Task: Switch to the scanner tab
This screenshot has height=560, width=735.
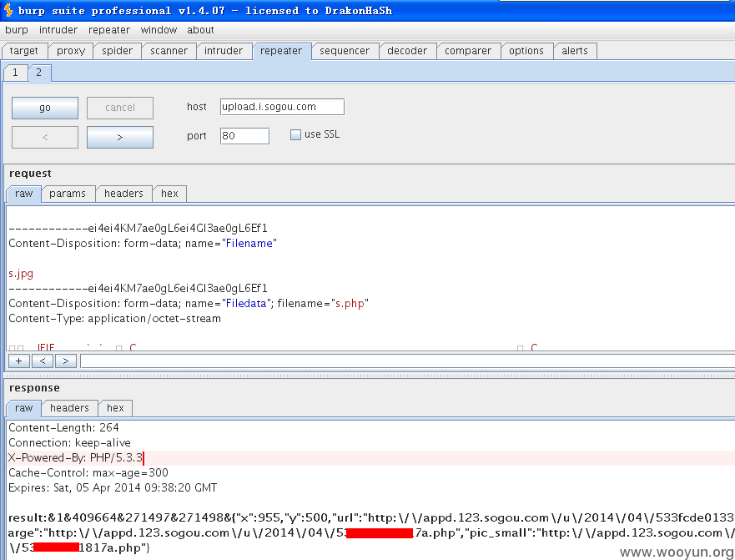Action: click(169, 51)
